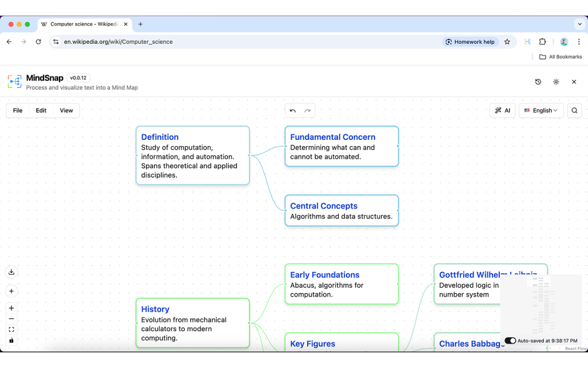The height and width of the screenshot is (368, 588).
Task: Lock canvas interactivity with the lock toggle
Action: tap(11, 341)
